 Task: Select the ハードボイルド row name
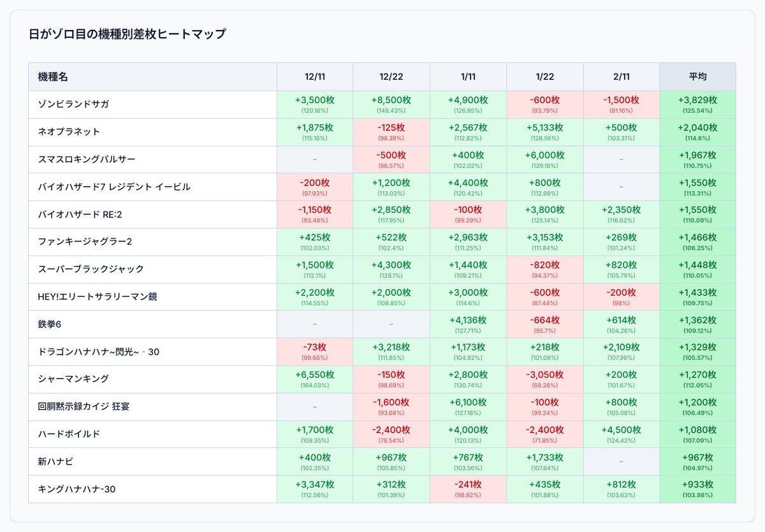(69, 434)
